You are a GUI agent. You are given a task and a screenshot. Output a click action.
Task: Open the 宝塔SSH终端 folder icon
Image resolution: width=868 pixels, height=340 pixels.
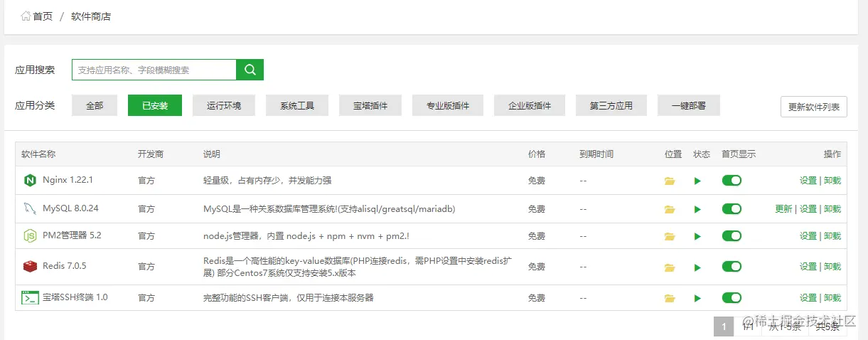[669, 298]
